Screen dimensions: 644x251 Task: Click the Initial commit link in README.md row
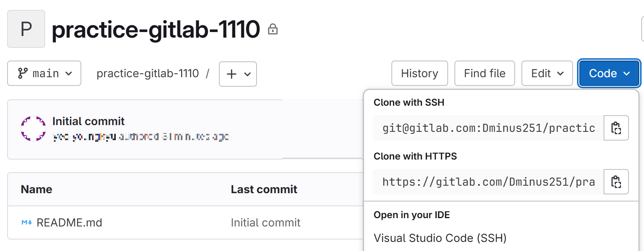tap(266, 222)
